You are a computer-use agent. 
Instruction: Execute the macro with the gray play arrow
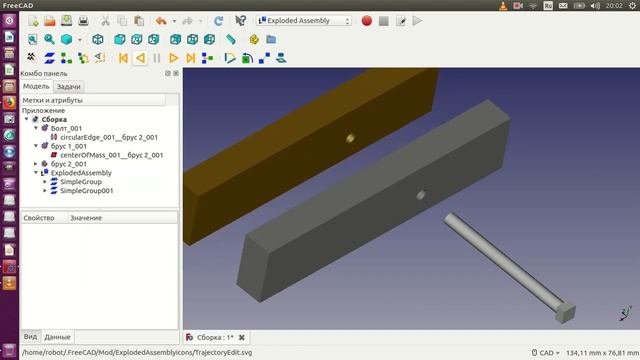pyautogui.click(x=418, y=21)
